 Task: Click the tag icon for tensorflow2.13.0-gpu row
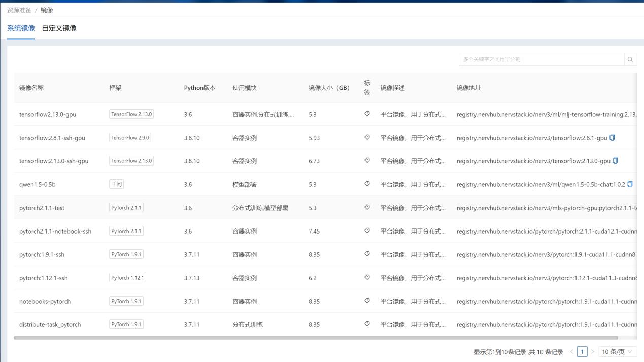point(367,114)
